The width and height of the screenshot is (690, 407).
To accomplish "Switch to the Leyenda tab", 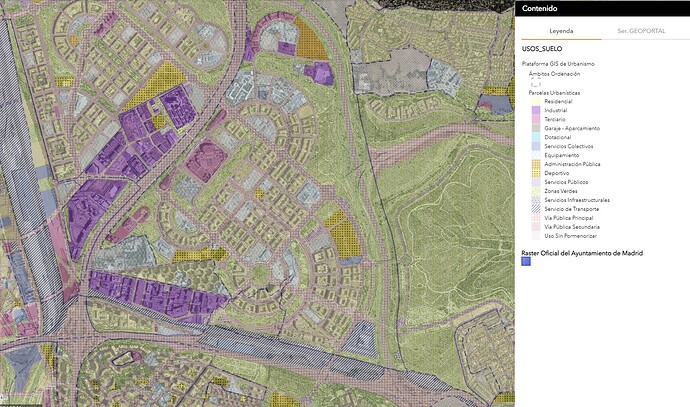I will click(560, 32).
